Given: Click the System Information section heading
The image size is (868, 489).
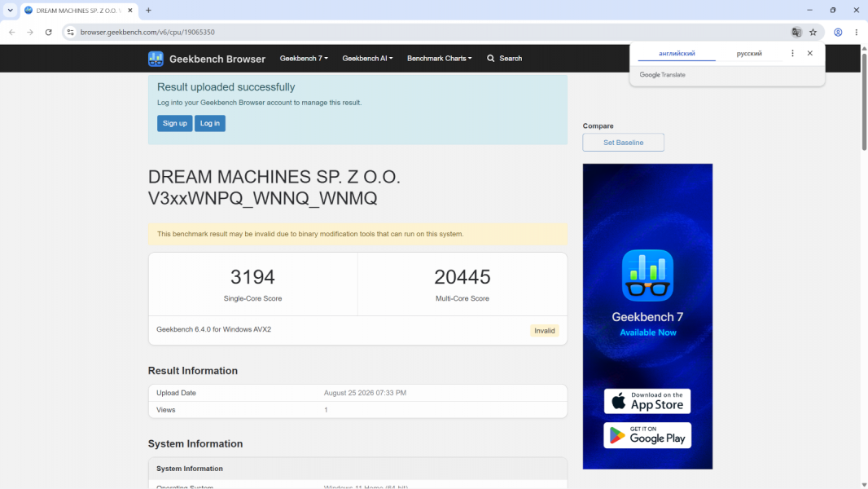Looking at the screenshot, I should [x=195, y=443].
